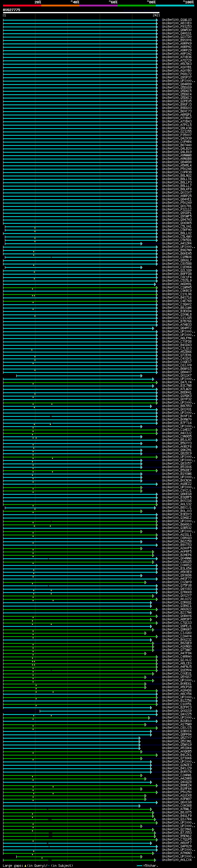Image resolution: width=197 pixels, height=868 pixels.
Task: Select UniRef100_A5C5K3 label
Action: (177, 64)
